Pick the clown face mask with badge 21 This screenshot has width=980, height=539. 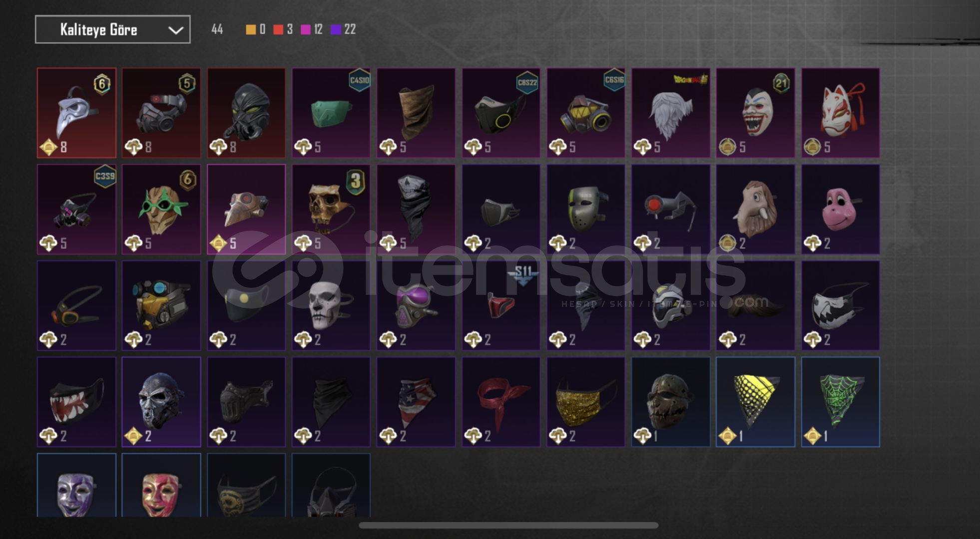pos(756,113)
